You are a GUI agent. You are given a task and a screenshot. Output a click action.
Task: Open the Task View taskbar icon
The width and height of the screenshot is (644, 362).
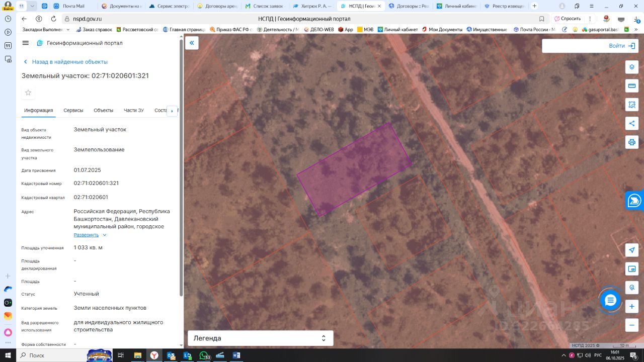point(121,355)
